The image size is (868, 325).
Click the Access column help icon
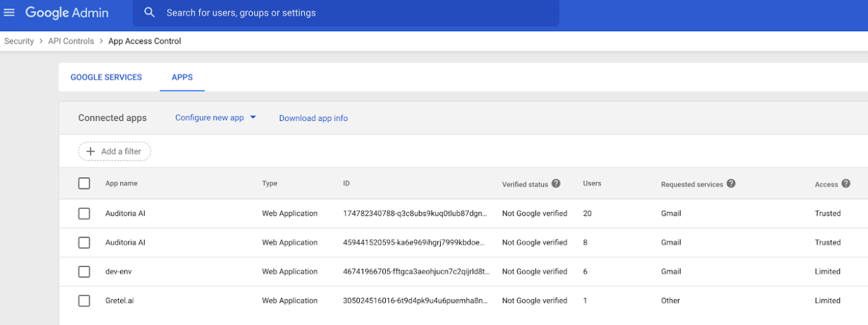[x=846, y=184]
